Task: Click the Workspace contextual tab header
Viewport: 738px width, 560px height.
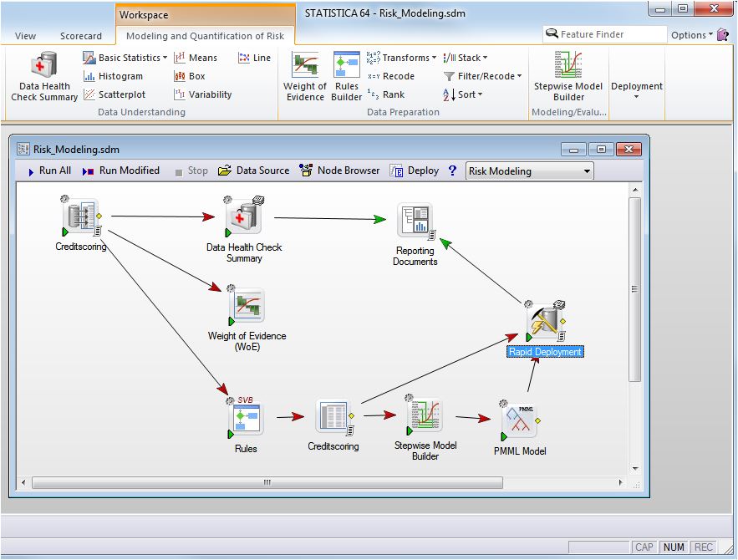Action: (206, 14)
